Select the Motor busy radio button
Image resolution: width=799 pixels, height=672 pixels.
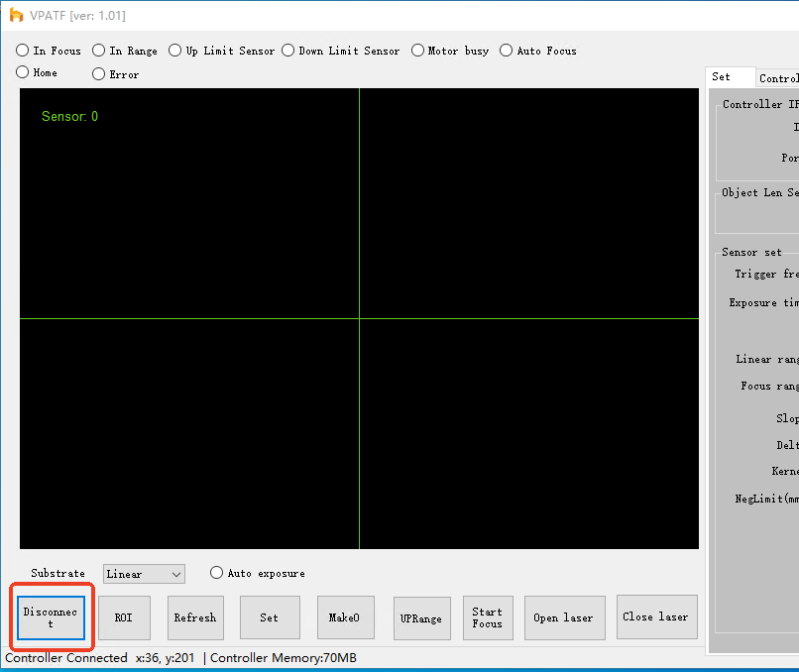click(x=417, y=51)
